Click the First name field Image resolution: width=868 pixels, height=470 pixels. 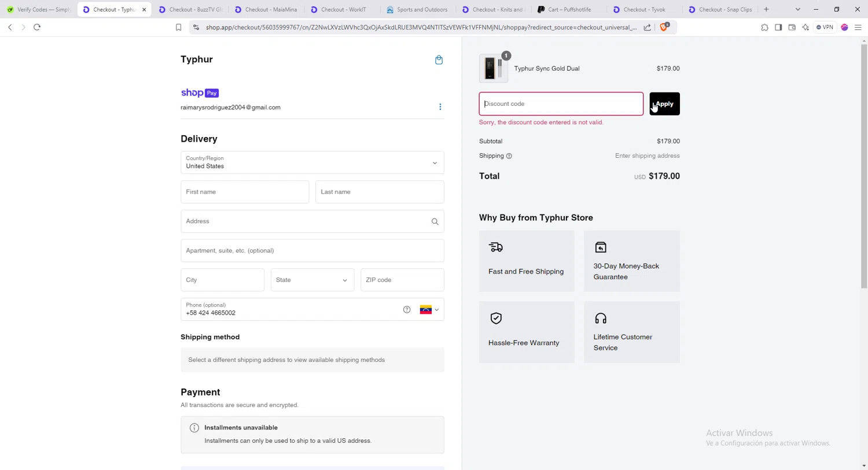click(x=245, y=192)
